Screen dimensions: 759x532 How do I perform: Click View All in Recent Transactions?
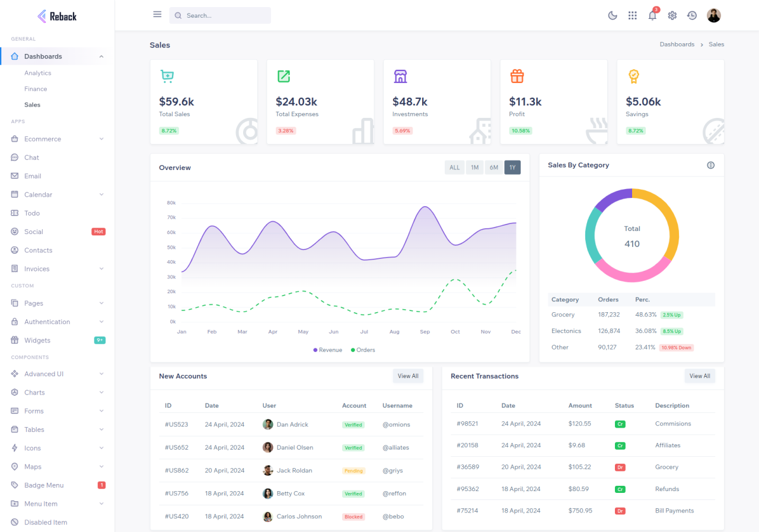click(x=700, y=376)
